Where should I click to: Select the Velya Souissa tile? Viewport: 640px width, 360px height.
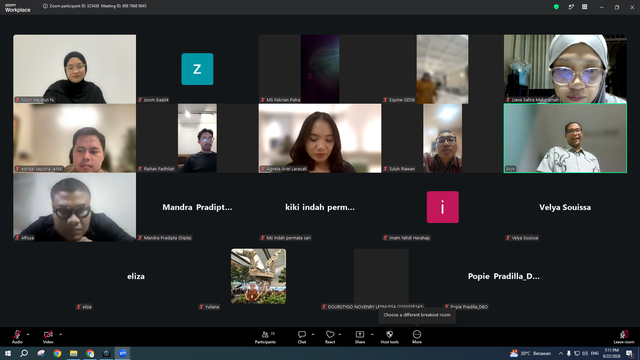565,207
